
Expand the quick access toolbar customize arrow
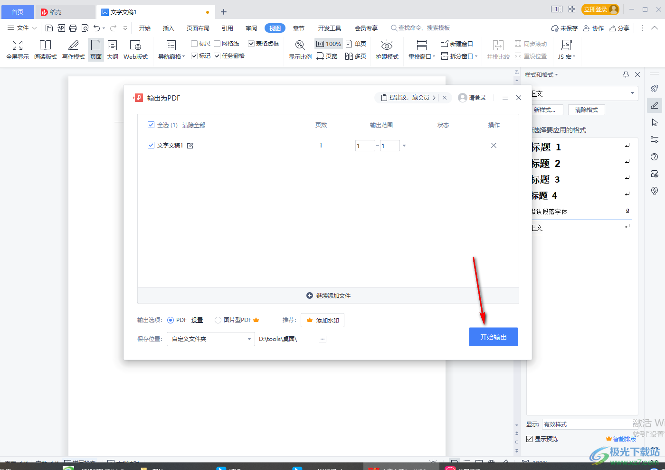coord(125,28)
